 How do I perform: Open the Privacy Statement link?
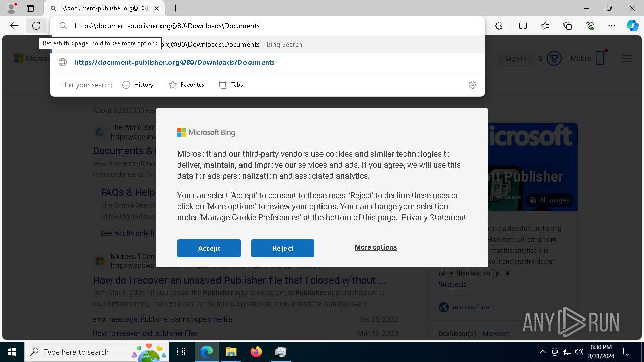434,217
